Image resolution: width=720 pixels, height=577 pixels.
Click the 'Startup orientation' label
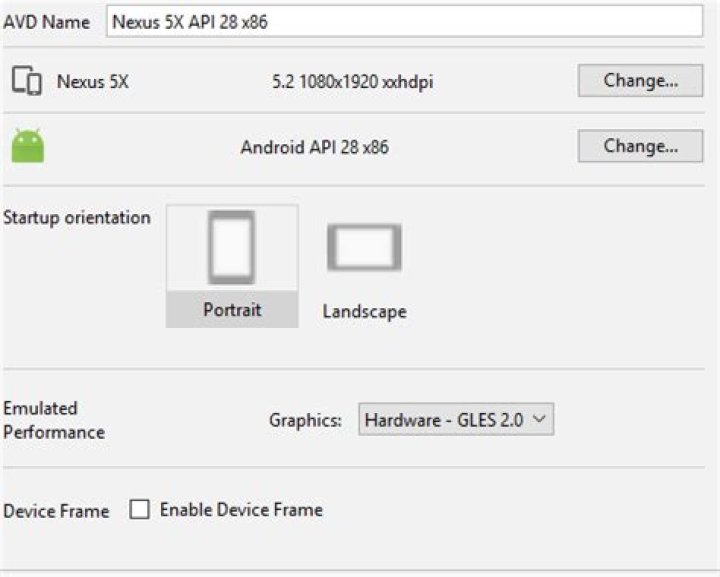(x=77, y=218)
